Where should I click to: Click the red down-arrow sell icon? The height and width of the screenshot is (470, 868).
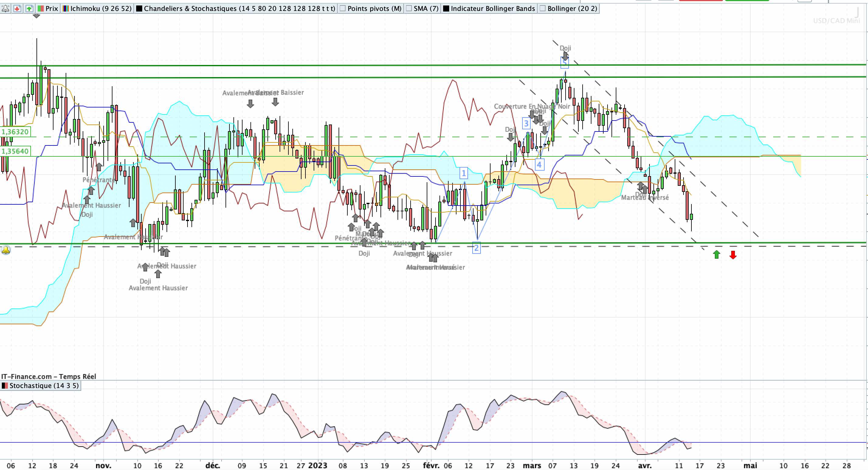[17, 9]
